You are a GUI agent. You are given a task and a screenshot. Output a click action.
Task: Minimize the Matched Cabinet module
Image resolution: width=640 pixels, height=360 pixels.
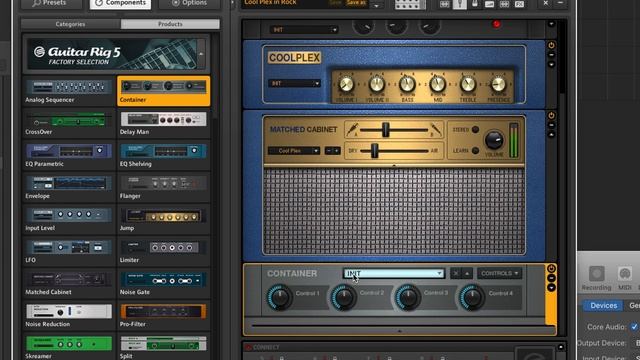551,125
